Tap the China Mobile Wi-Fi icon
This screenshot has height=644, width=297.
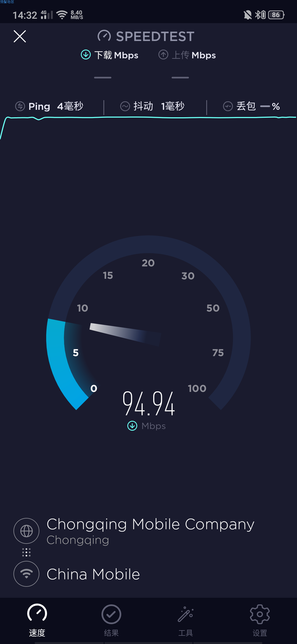pyautogui.click(x=26, y=574)
